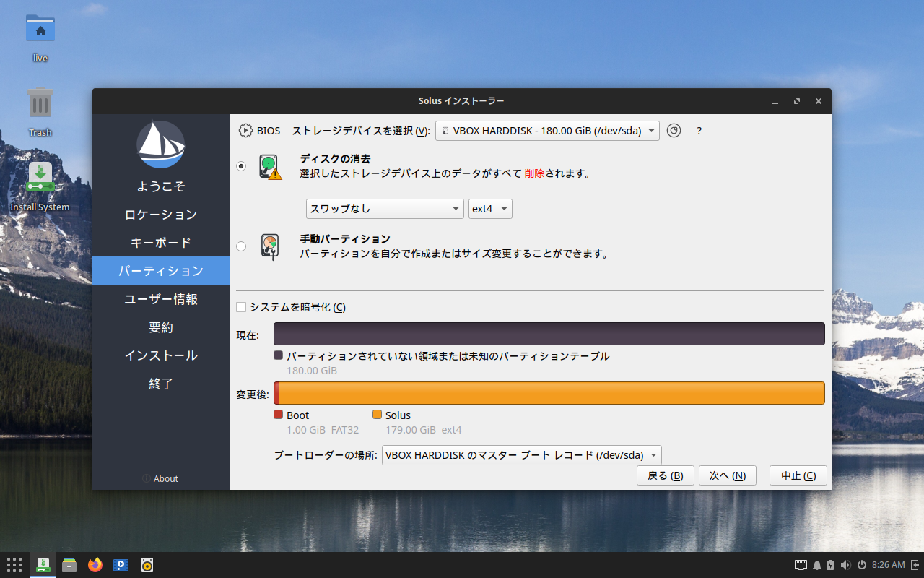Click the refresh storage devices button
This screenshot has height=578, width=924.
point(674,131)
